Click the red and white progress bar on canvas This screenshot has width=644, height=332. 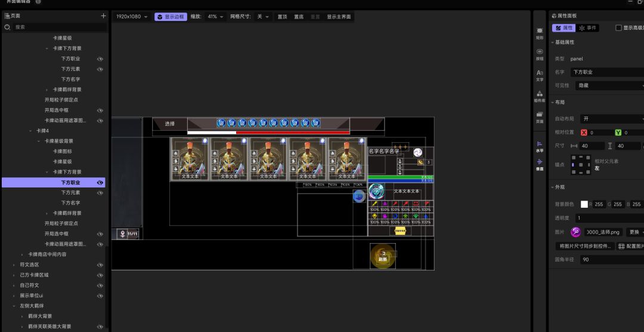(x=268, y=133)
